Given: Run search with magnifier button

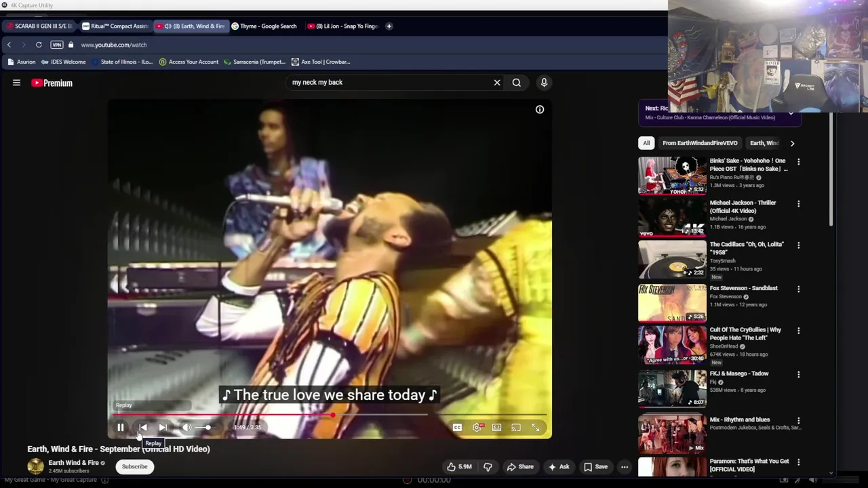Looking at the screenshot, I should click(x=517, y=83).
